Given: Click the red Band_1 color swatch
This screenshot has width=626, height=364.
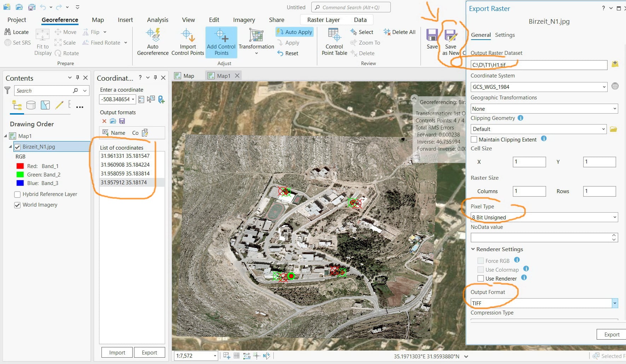Looking at the screenshot, I should pyautogui.click(x=20, y=166).
